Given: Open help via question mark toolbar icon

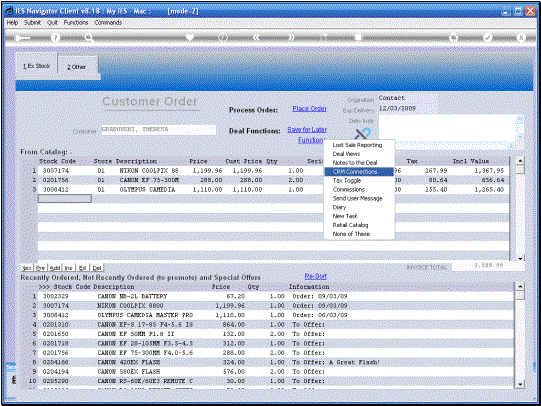Looking at the screenshot, I should [55, 37].
